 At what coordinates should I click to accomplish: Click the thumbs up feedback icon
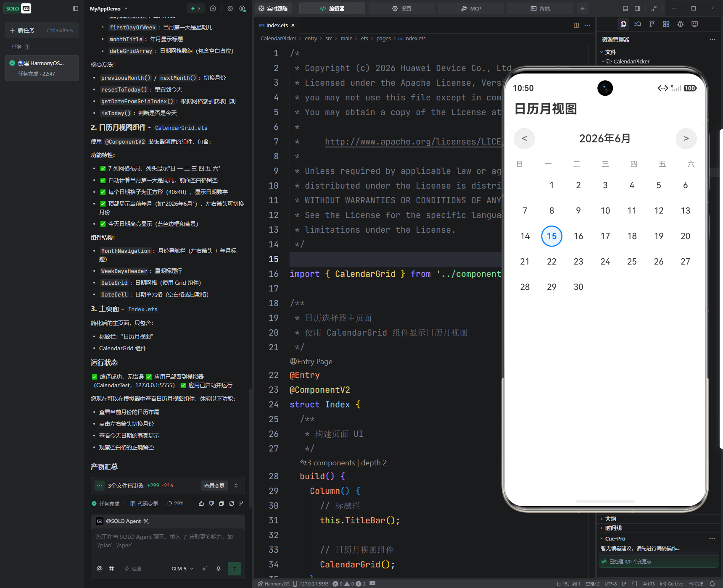click(x=201, y=504)
